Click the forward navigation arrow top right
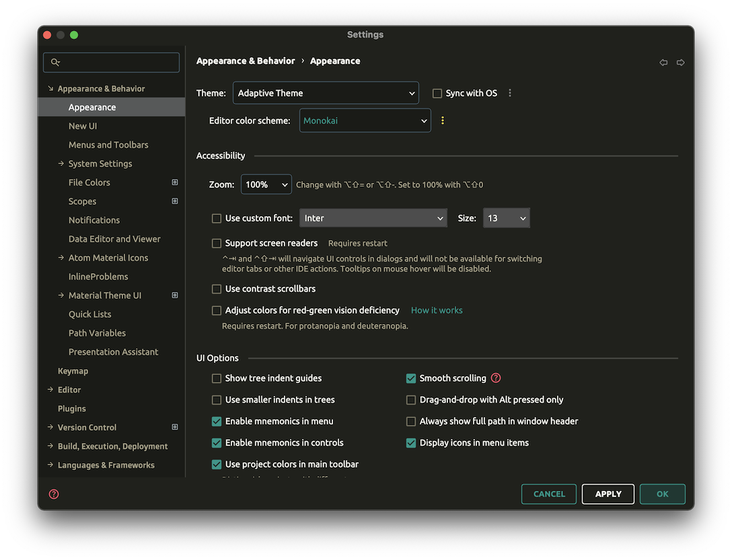 [681, 62]
